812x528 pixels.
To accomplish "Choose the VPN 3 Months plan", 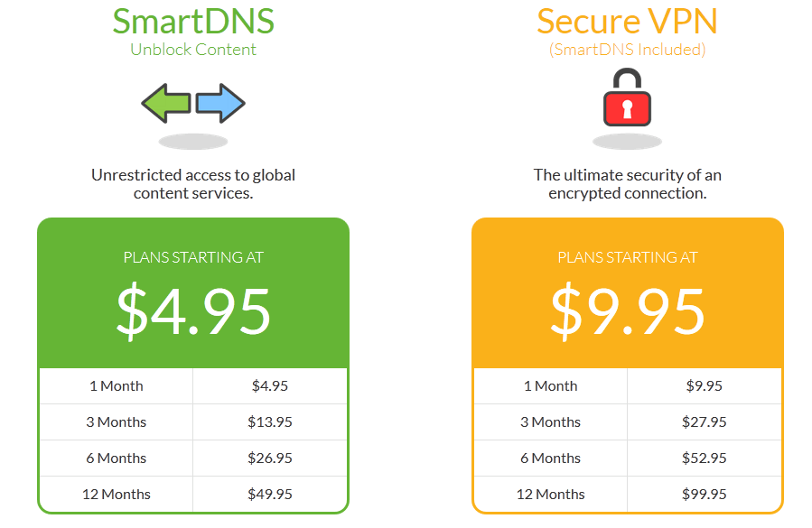I will 627,422.
